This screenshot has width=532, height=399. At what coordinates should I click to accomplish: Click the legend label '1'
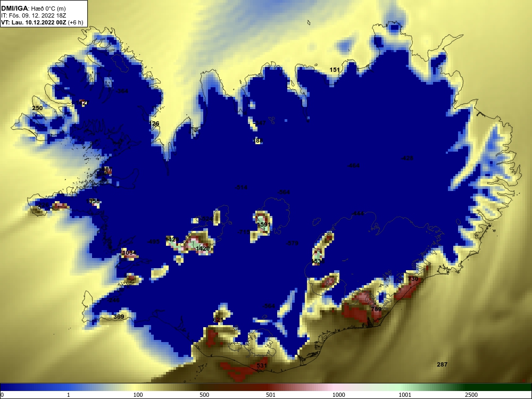click(69, 395)
